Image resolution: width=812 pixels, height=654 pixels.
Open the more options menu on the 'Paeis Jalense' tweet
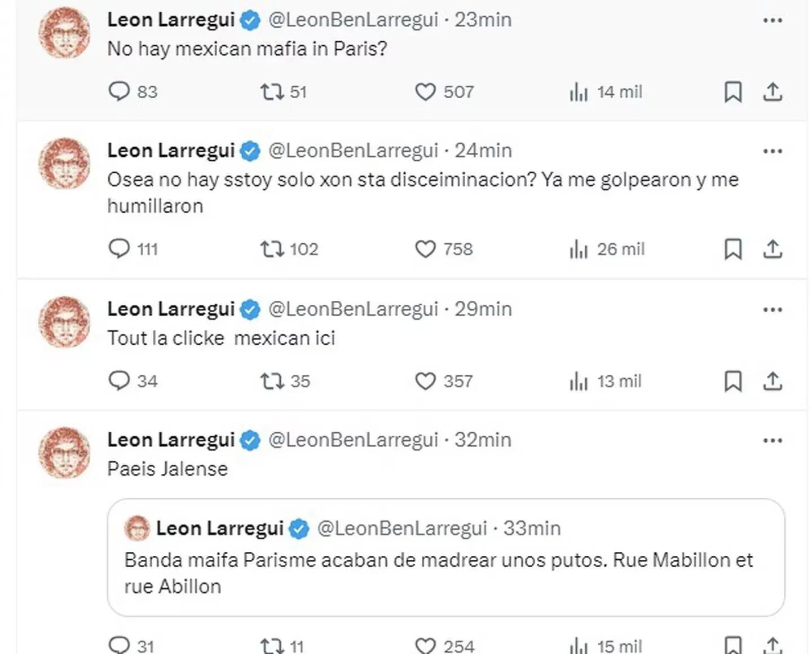tap(774, 440)
